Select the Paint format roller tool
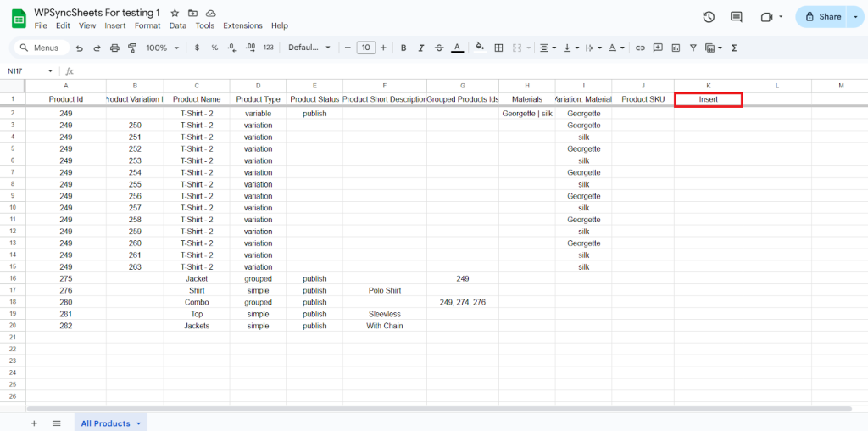 tap(132, 48)
